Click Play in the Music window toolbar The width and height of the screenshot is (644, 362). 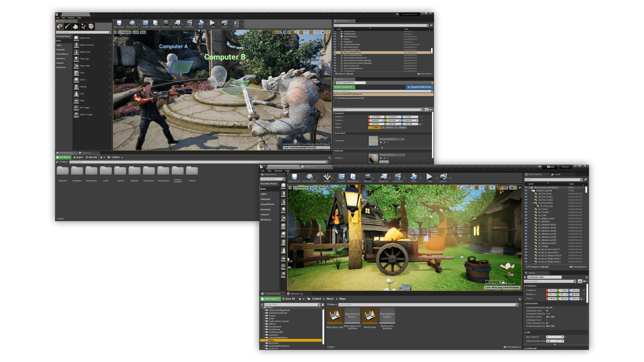[x=430, y=178]
